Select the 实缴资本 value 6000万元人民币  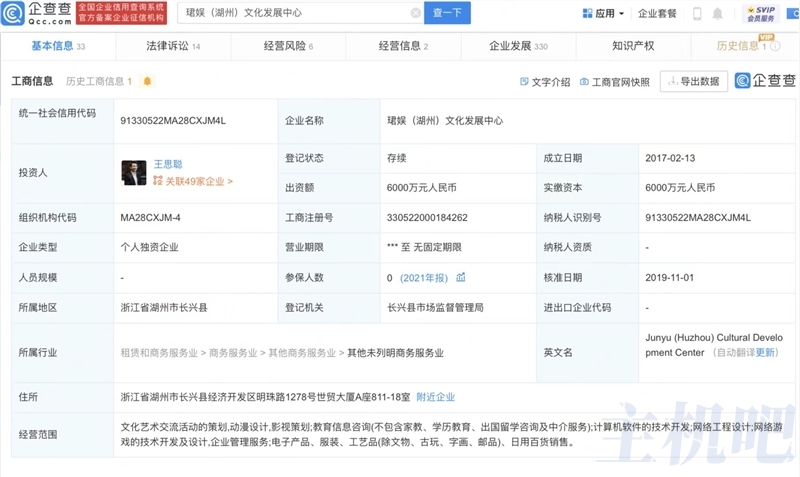point(680,188)
